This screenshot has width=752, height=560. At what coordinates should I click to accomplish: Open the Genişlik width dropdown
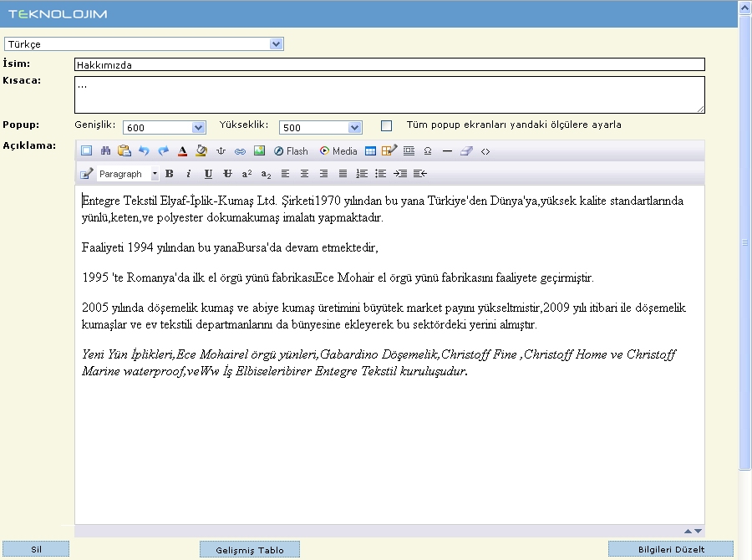[165, 128]
